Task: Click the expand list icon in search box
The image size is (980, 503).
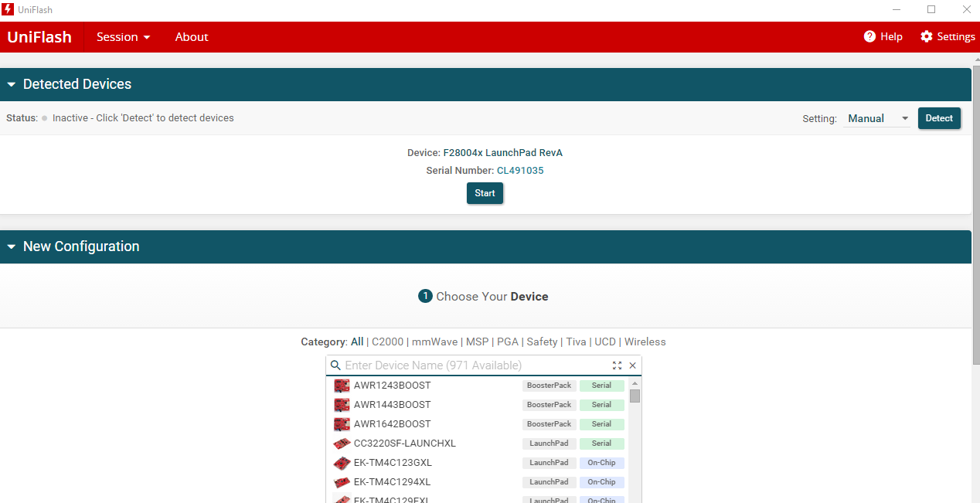Action: click(x=617, y=365)
